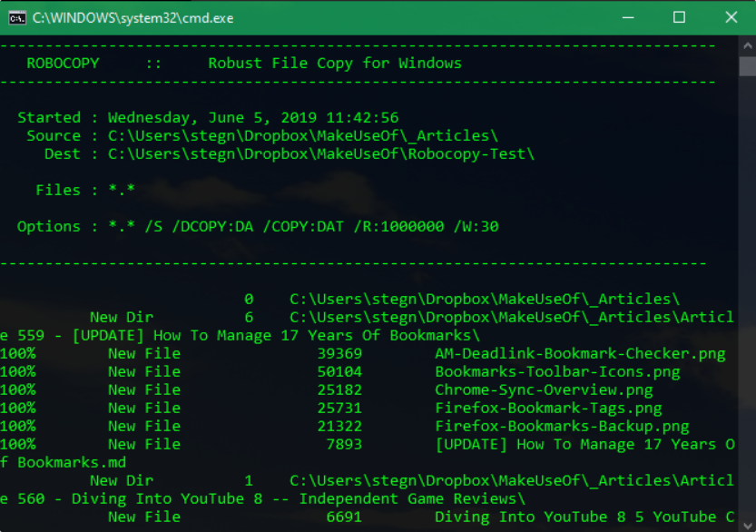The height and width of the screenshot is (532, 756).
Task: Click the Options line with /S /DCOPY:DA
Action: [x=258, y=226]
